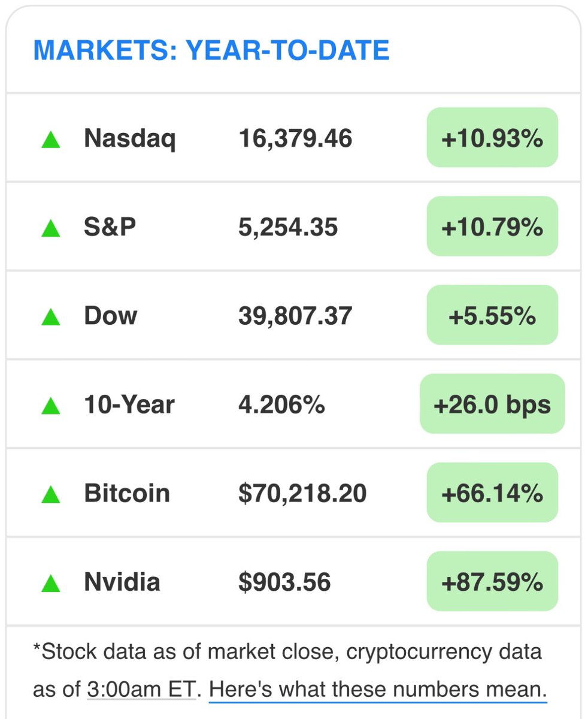Screen dimensions: 588x719
Task: Click the green triangle next to S&P
Action: pyautogui.click(x=50, y=228)
